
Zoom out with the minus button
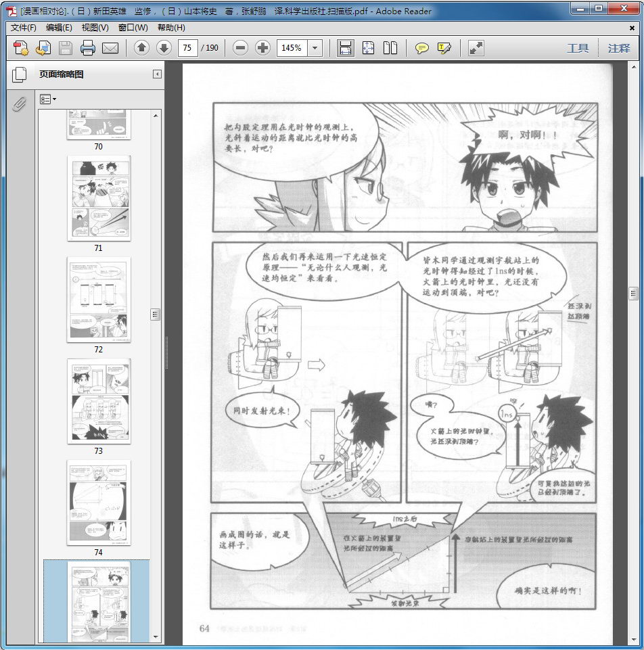(240, 48)
